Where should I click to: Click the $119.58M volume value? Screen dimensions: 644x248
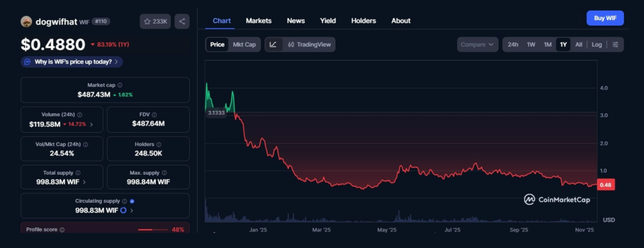(x=45, y=124)
